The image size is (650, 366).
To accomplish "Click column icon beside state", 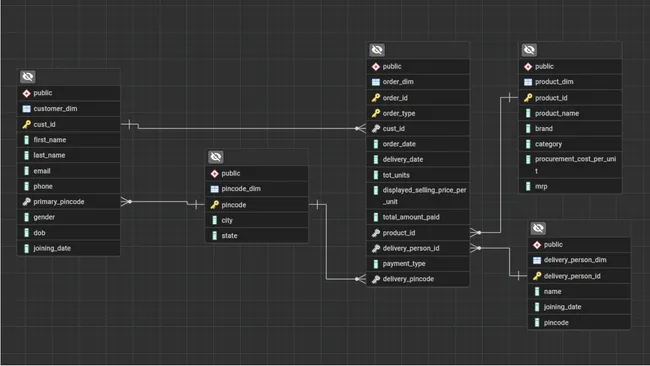I will pyautogui.click(x=214, y=235).
